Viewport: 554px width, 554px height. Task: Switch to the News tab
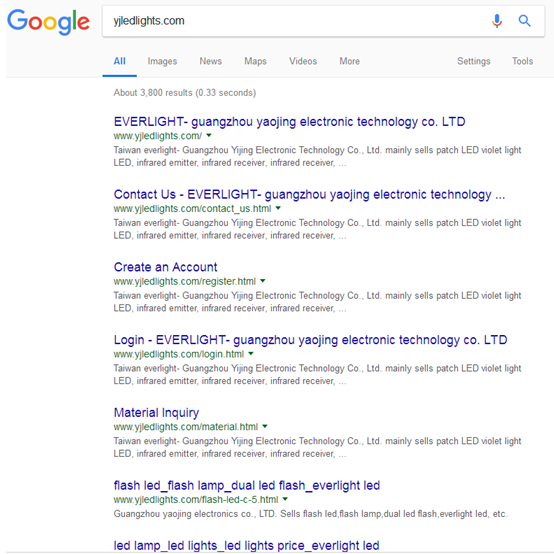(211, 61)
